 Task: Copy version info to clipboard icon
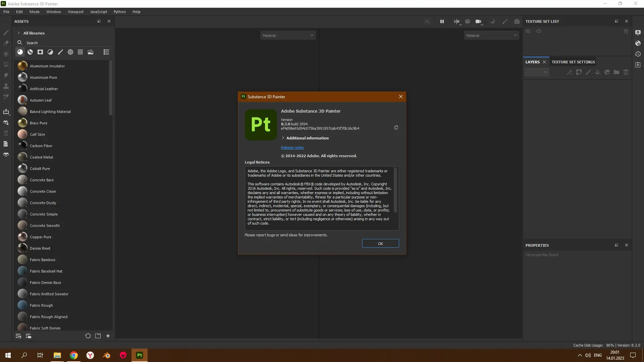[396, 127]
